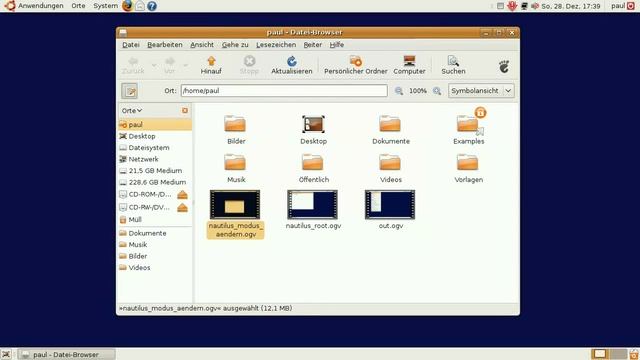Open the Gehe zu menu
This screenshot has height=360, width=640.
point(235,45)
